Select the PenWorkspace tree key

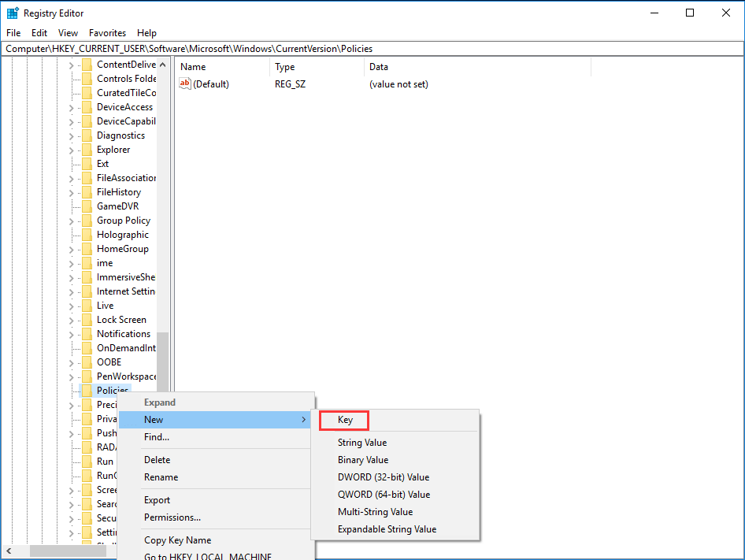point(126,376)
